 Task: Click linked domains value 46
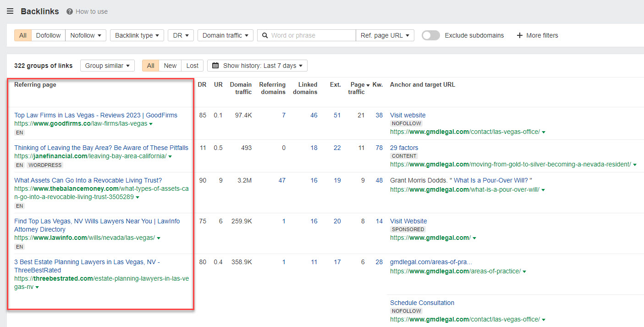314,115
